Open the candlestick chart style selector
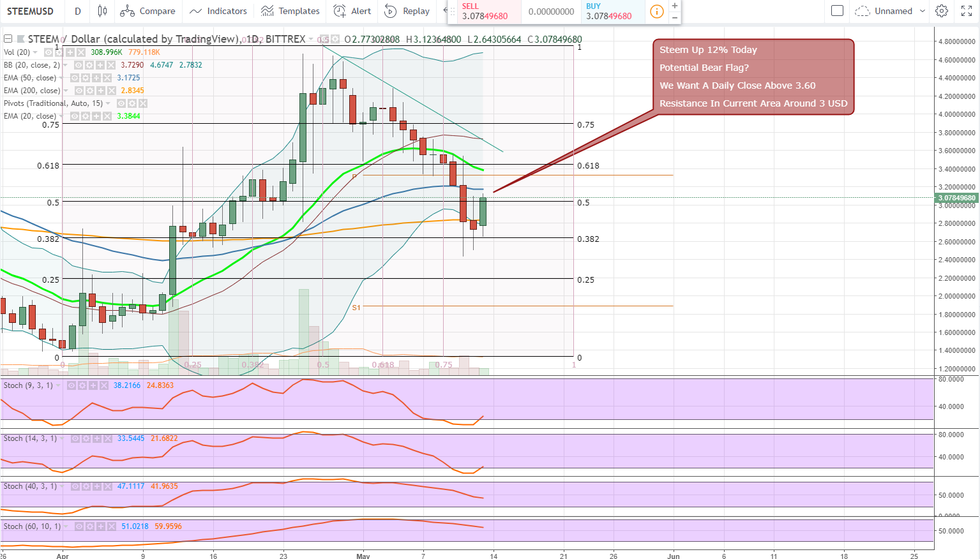This screenshot has width=980, height=559. coord(103,11)
